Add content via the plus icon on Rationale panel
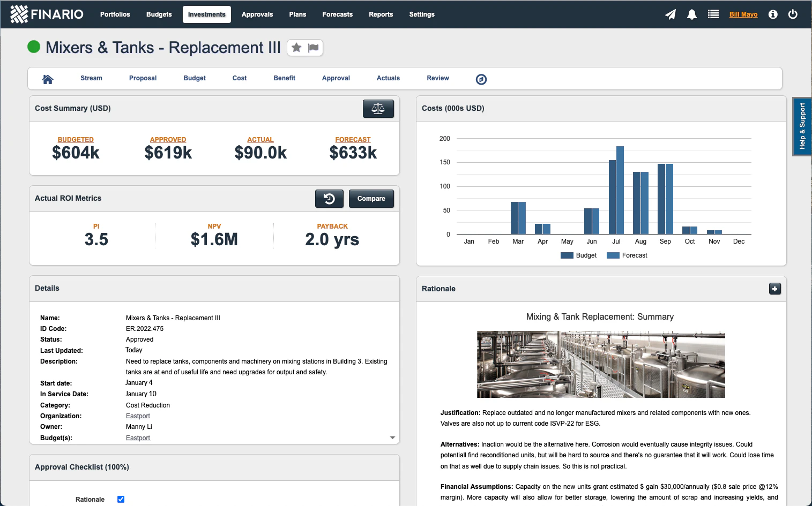This screenshot has height=506, width=812. pos(775,289)
